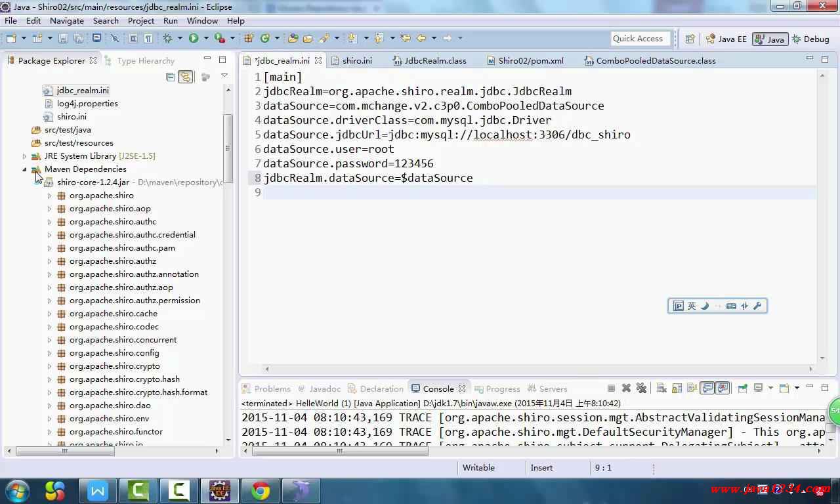Click the New Java Package icon
This screenshot has height=504, width=840.
pyautogui.click(x=249, y=38)
